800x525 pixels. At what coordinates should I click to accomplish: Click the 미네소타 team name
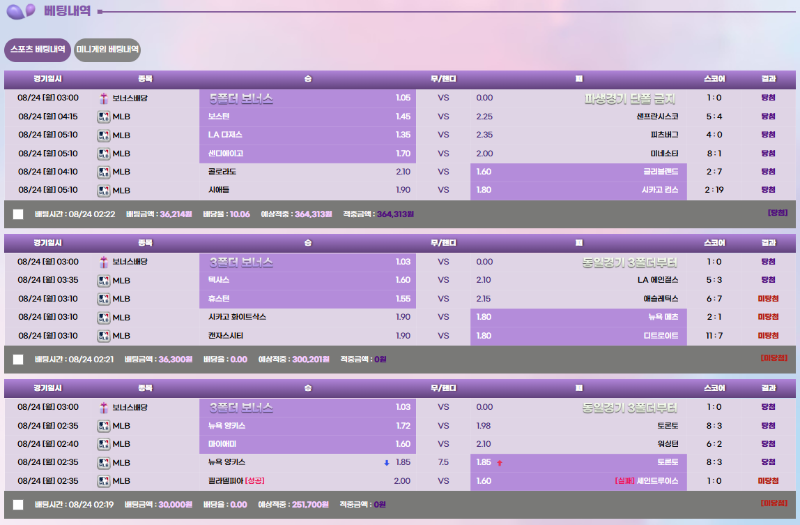(x=664, y=154)
